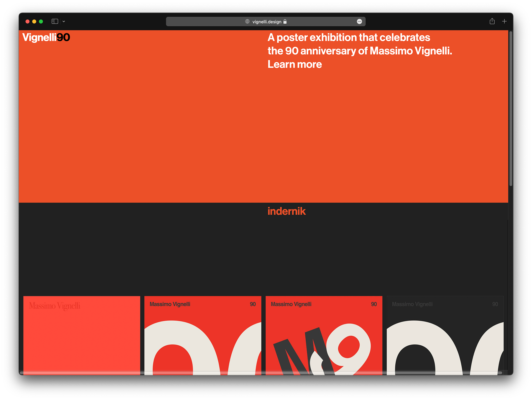Click the page options ellipsis icon
Image resolution: width=532 pixels, height=400 pixels.
[359, 22]
